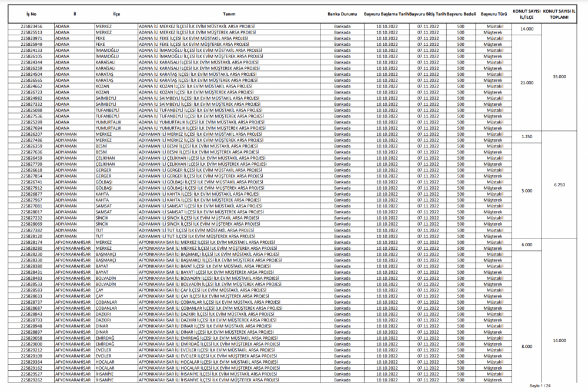Image resolution: width=588 pixels, height=392 pixels.
Task: Select GERGER district in row 225827854
Action: coord(103,176)
